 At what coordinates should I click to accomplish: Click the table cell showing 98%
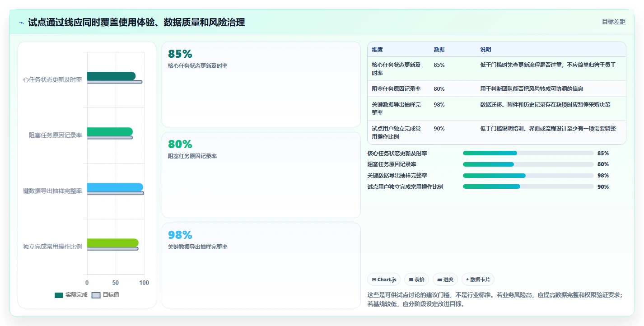439,105
